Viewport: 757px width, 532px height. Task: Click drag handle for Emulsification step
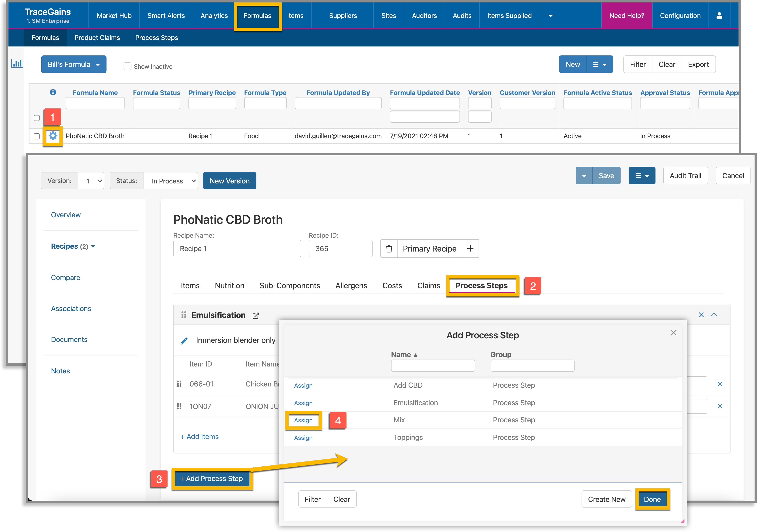click(184, 315)
